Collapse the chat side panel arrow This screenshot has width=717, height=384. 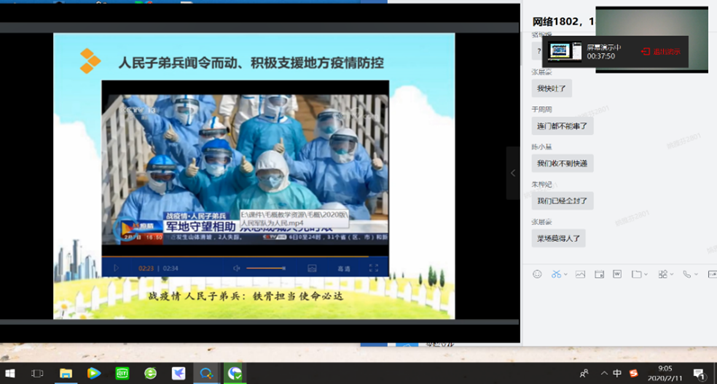513,173
